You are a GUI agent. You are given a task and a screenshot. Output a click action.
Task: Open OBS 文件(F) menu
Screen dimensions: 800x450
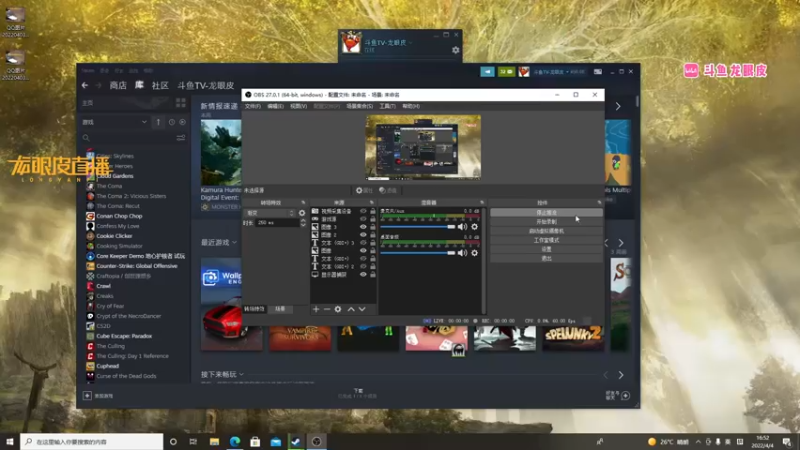click(x=253, y=106)
